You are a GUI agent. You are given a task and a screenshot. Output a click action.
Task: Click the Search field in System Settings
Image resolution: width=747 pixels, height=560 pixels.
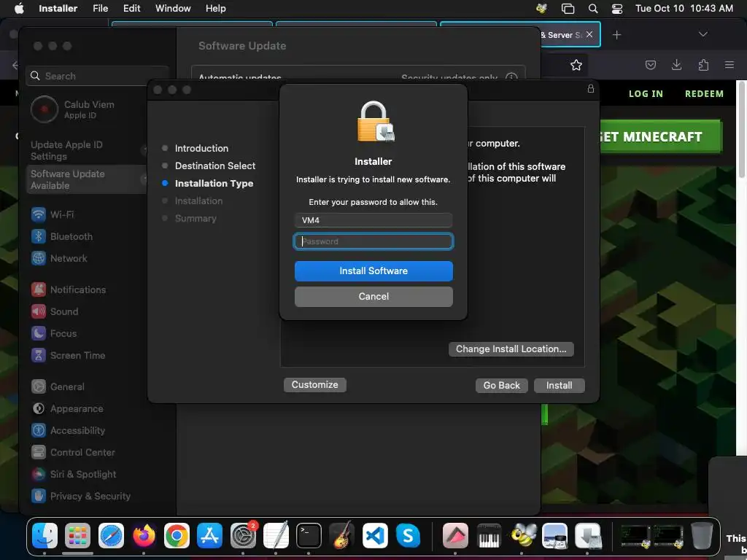(97, 76)
